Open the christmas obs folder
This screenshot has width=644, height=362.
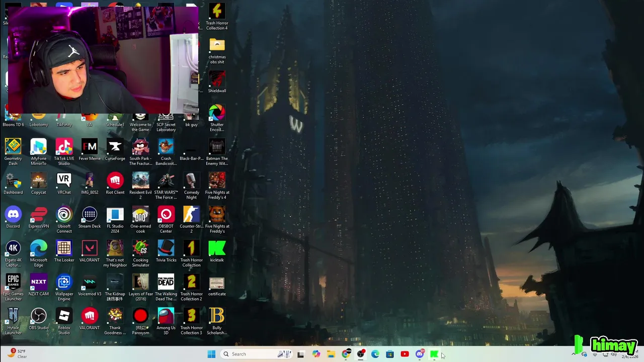(x=217, y=50)
